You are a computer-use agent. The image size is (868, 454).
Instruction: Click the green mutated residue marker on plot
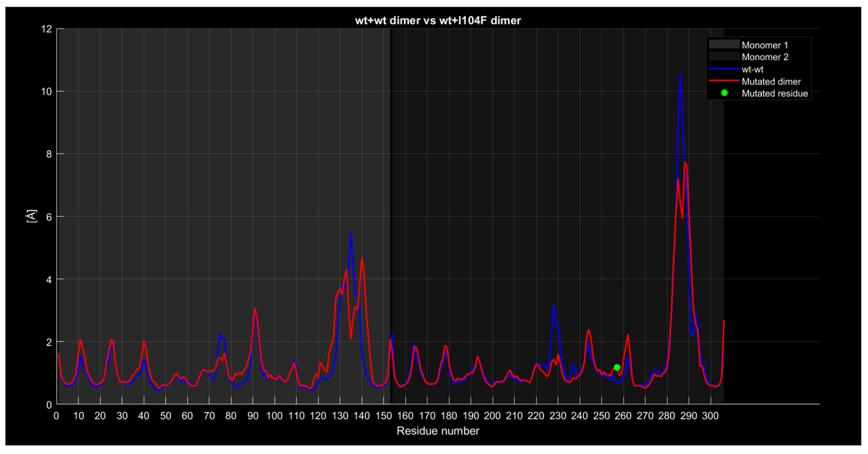click(617, 367)
